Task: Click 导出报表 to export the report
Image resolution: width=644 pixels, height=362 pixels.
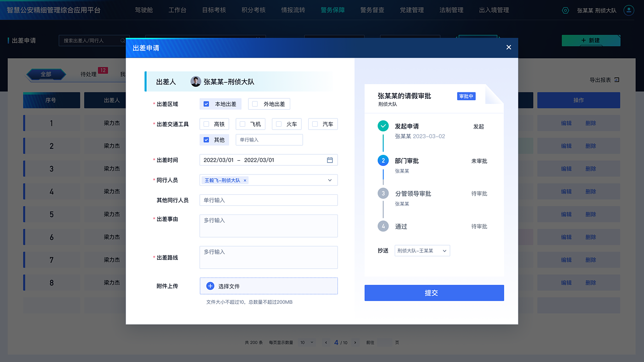Action: pyautogui.click(x=600, y=80)
